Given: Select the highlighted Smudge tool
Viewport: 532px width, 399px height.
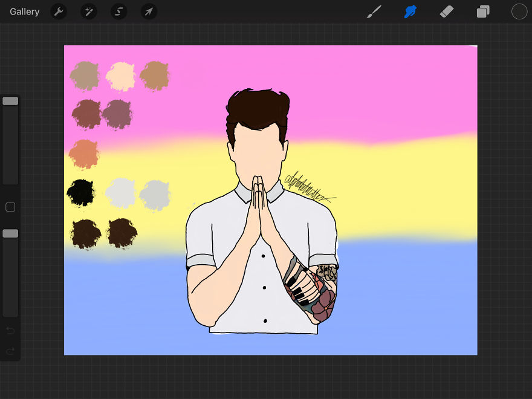Looking at the screenshot, I should (410, 11).
